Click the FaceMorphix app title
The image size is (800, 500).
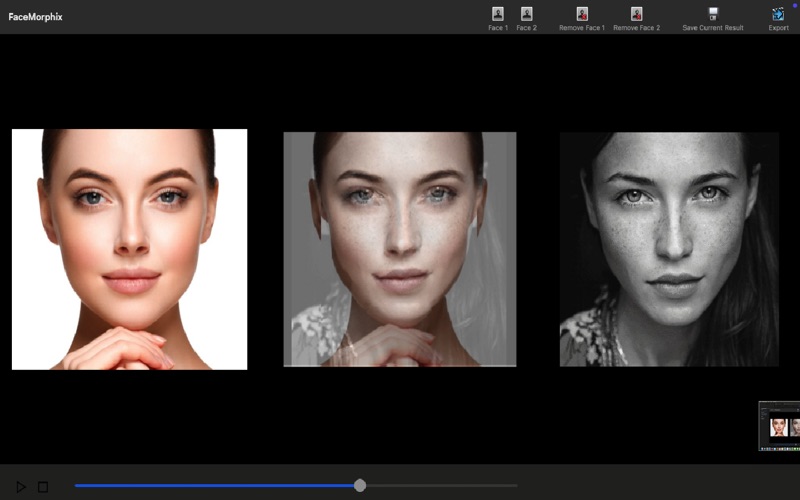point(35,17)
